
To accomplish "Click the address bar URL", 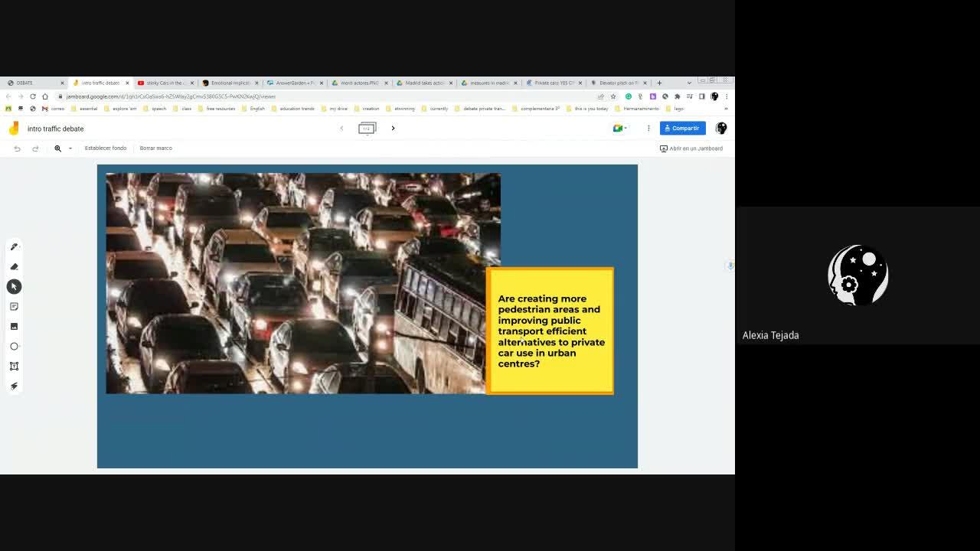I will click(171, 96).
